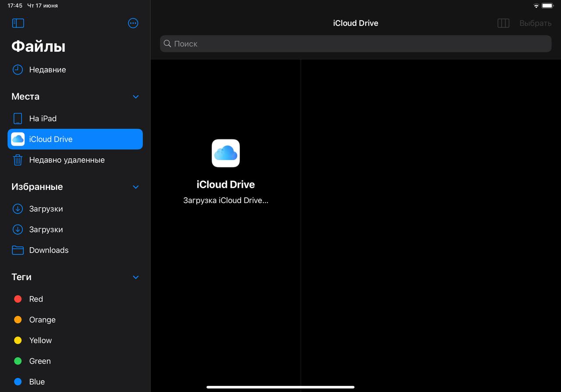Check the battery status icon
Screen dimensions: 561x392
548,6
